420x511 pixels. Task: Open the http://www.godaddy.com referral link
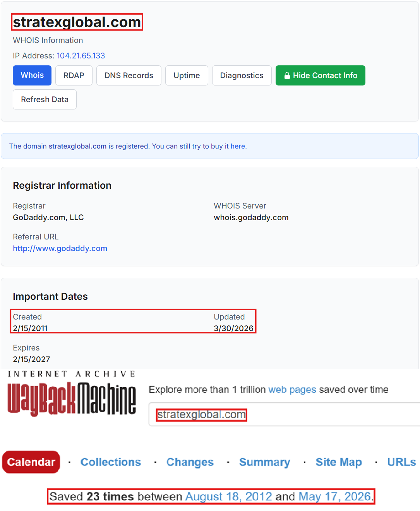point(60,248)
